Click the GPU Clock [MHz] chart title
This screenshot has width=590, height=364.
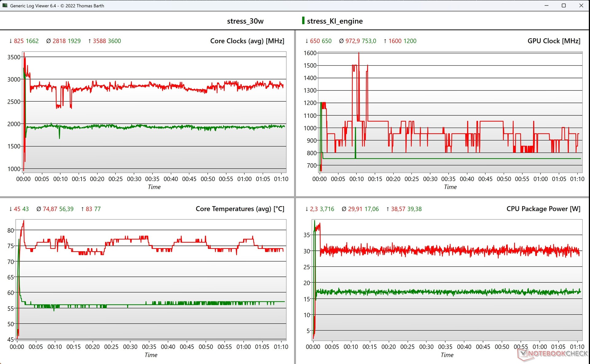pos(554,41)
